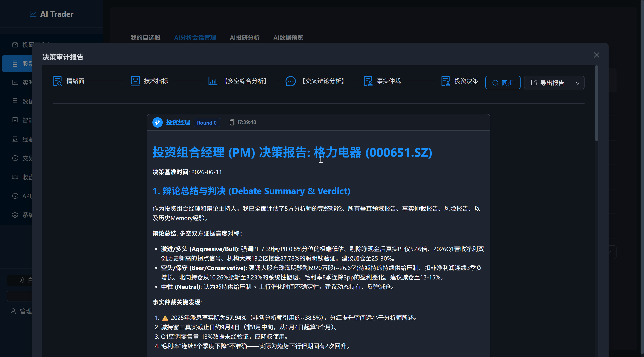Click the 收盘 book sidebar icon
The image size is (644, 357).
coord(15,177)
